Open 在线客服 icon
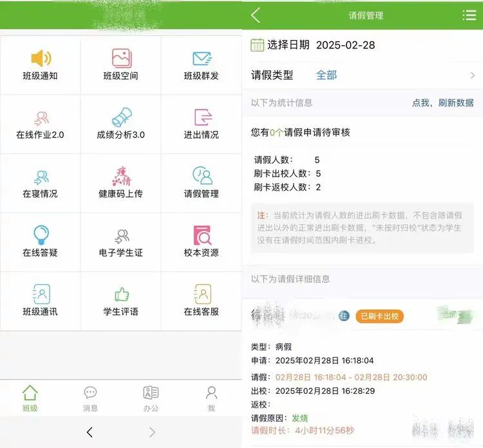 [202, 294]
